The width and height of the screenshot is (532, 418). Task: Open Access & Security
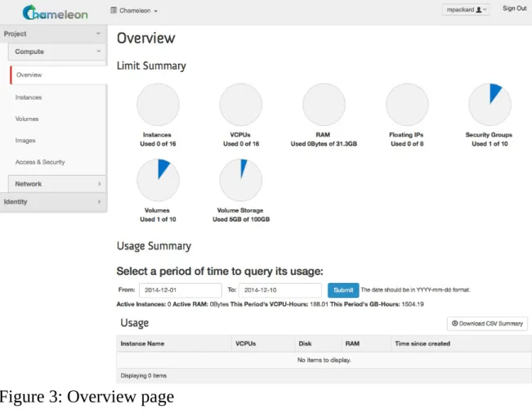pyautogui.click(x=40, y=162)
